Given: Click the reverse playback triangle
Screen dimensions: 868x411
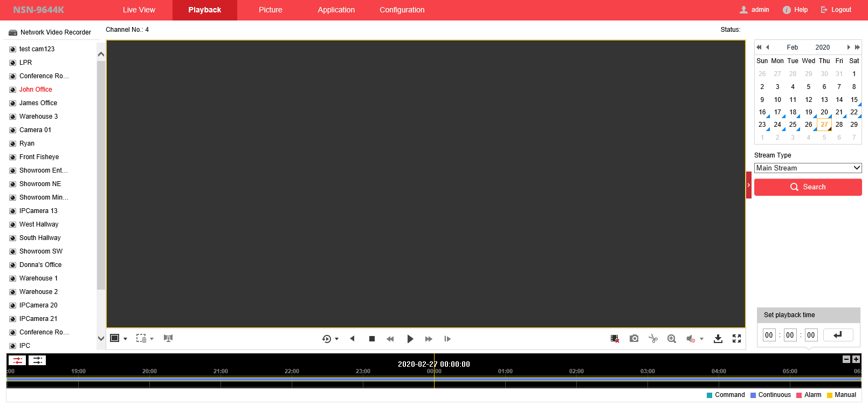Looking at the screenshot, I should click(352, 339).
